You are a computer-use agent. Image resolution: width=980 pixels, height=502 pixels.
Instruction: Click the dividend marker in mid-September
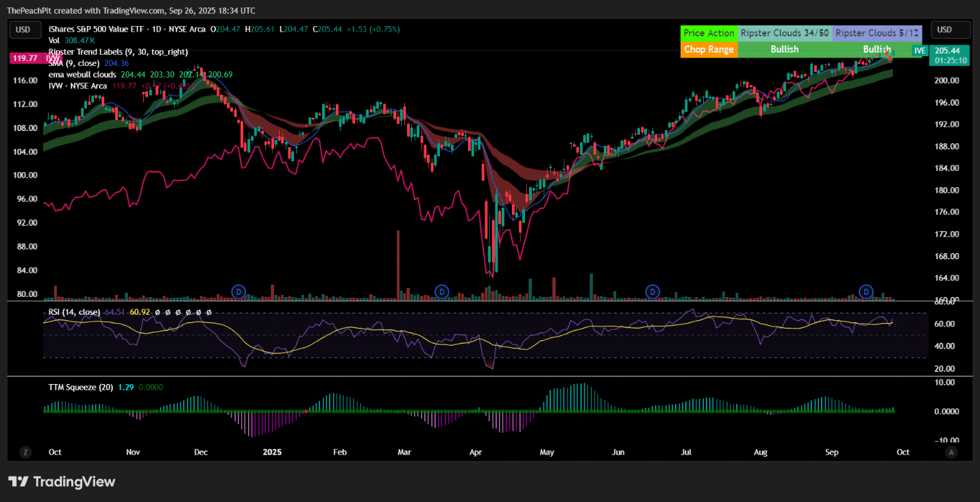866,291
